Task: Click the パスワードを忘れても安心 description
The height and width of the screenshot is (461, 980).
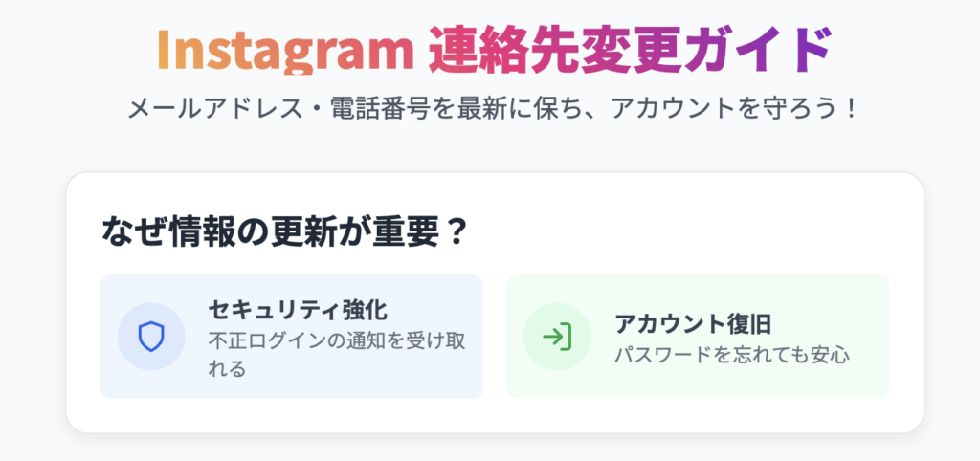Action: pos(732,356)
